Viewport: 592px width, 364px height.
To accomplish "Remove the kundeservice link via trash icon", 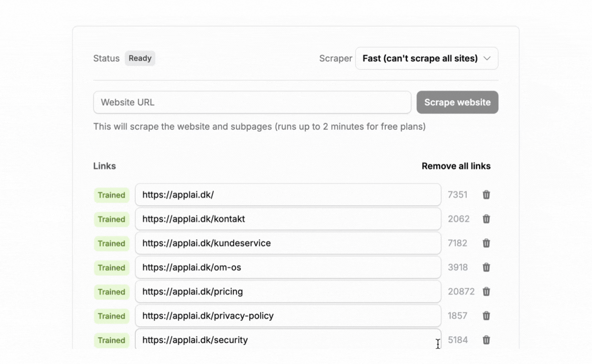I will pyautogui.click(x=486, y=243).
